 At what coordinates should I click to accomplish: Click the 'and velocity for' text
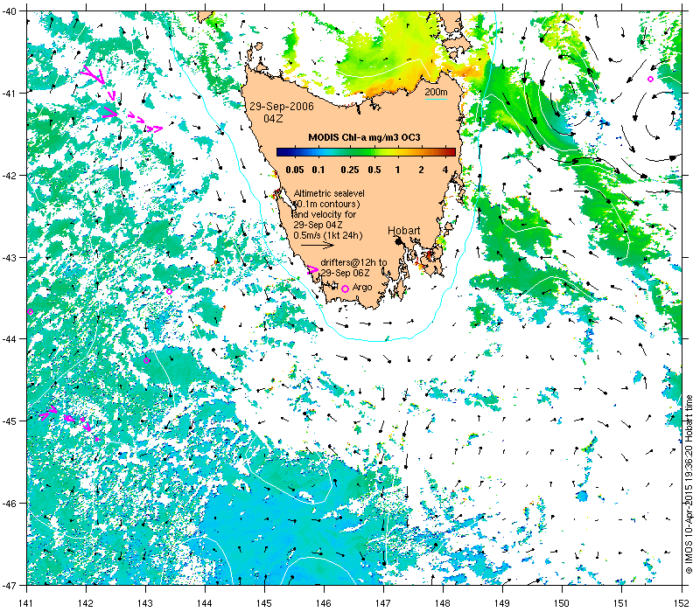(x=325, y=214)
